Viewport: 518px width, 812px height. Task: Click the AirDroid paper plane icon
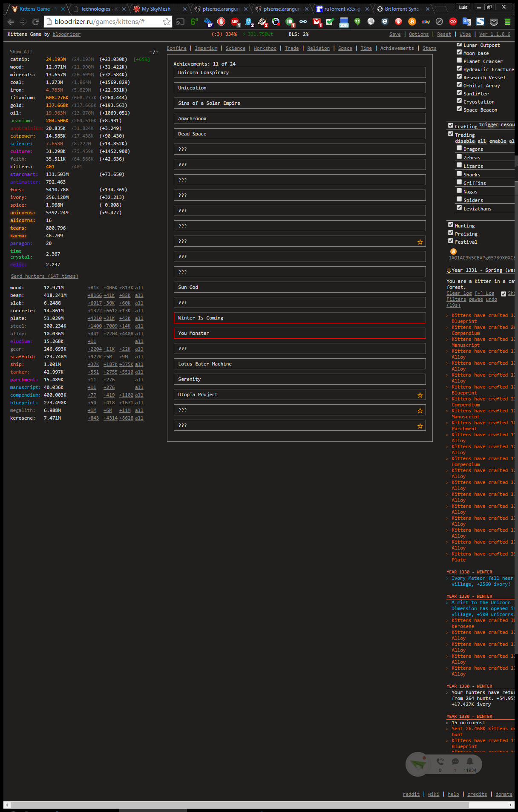418,764
